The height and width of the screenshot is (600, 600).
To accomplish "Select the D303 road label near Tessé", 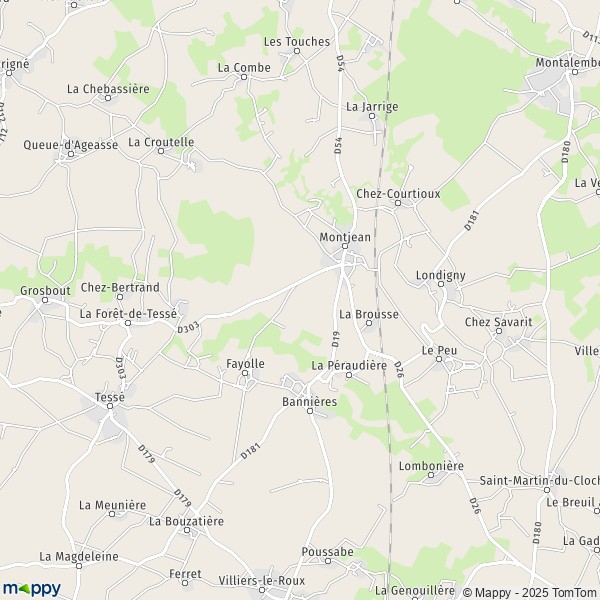I will [x=120, y=368].
